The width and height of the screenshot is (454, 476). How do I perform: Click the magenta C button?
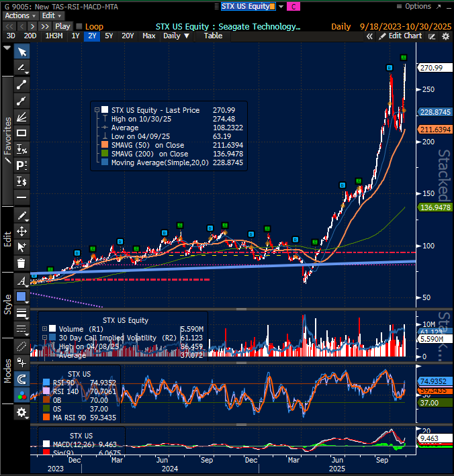[293, 6]
